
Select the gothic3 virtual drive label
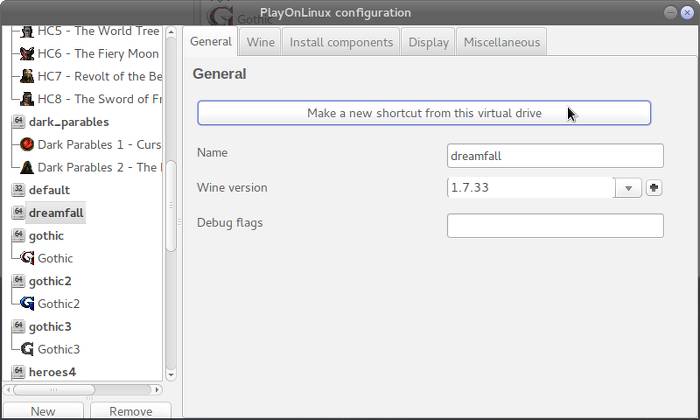pos(50,327)
